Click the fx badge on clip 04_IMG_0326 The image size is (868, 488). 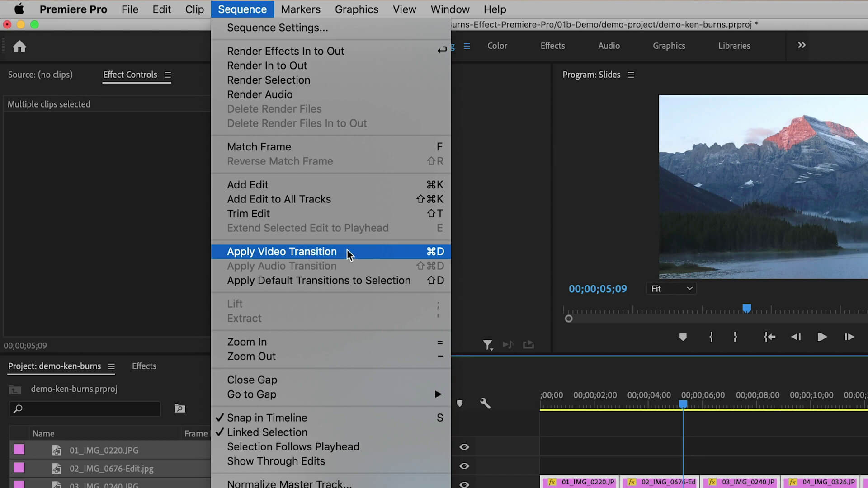tap(793, 482)
